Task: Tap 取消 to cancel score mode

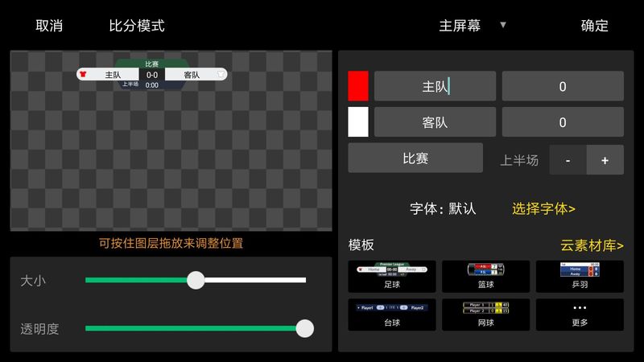Action: pyautogui.click(x=49, y=26)
